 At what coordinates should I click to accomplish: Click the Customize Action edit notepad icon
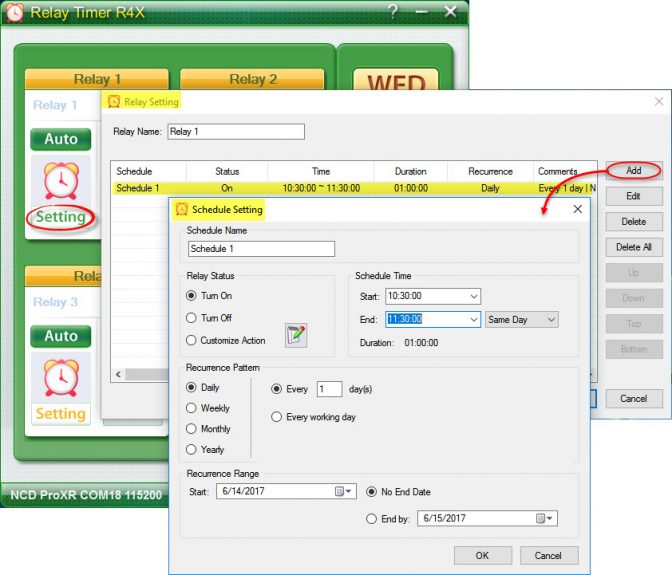coord(296,336)
